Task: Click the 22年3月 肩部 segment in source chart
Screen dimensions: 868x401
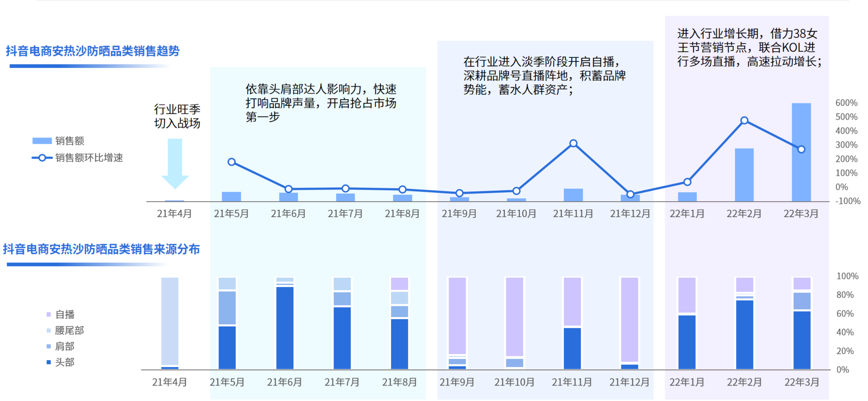Action: pyautogui.click(x=802, y=301)
